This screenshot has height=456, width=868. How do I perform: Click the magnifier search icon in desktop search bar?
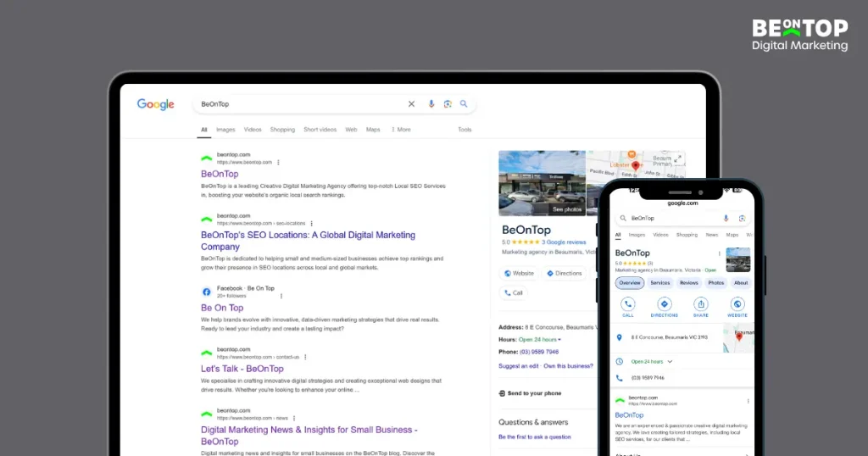(464, 104)
